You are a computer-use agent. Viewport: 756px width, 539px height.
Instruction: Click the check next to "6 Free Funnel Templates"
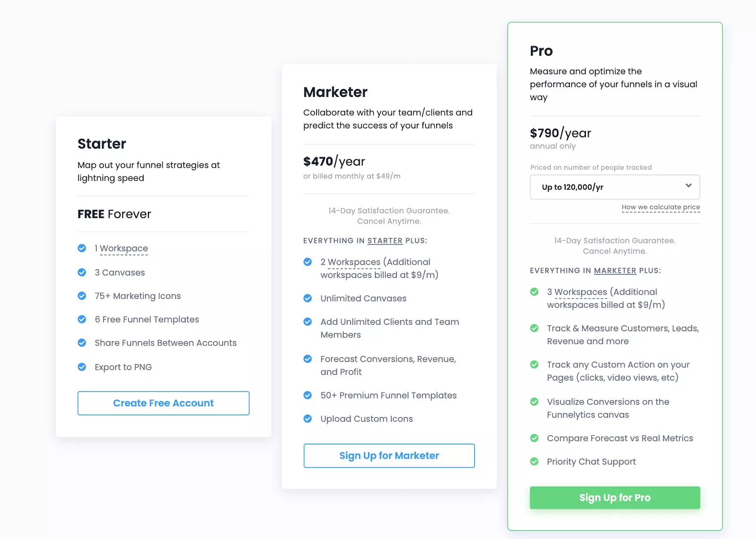[81, 319]
